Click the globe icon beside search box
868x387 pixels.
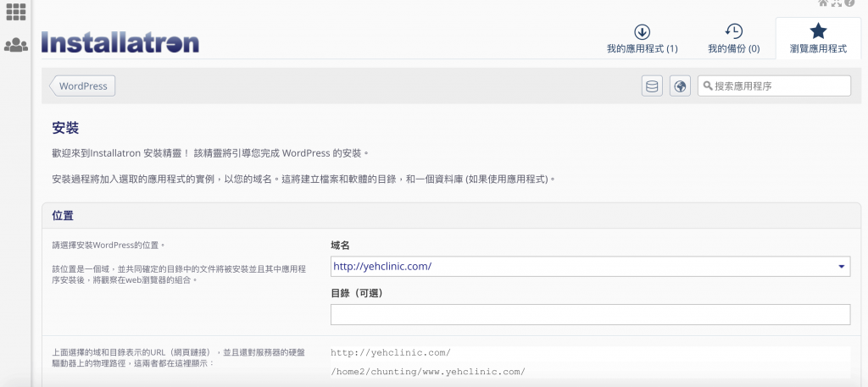[x=679, y=86]
